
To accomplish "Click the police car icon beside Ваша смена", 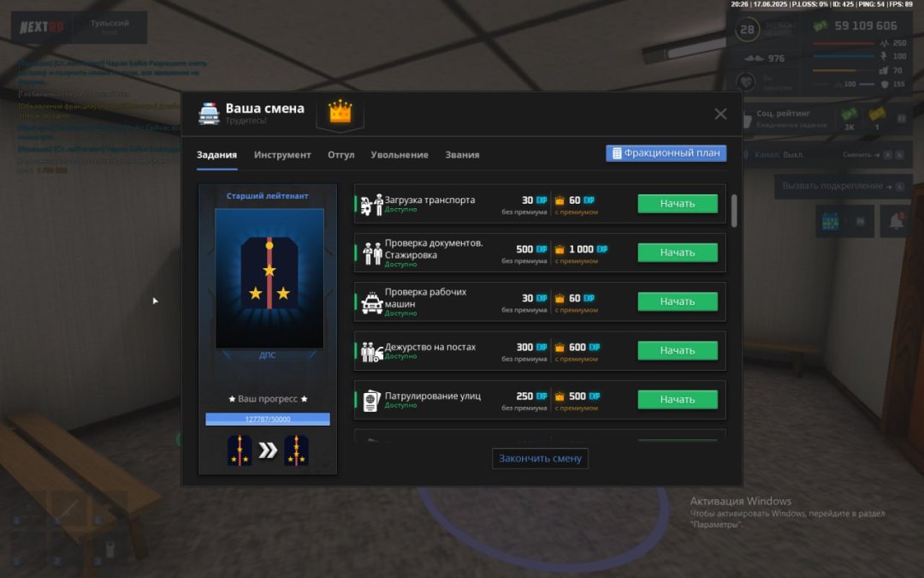I will tap(209, 114).
